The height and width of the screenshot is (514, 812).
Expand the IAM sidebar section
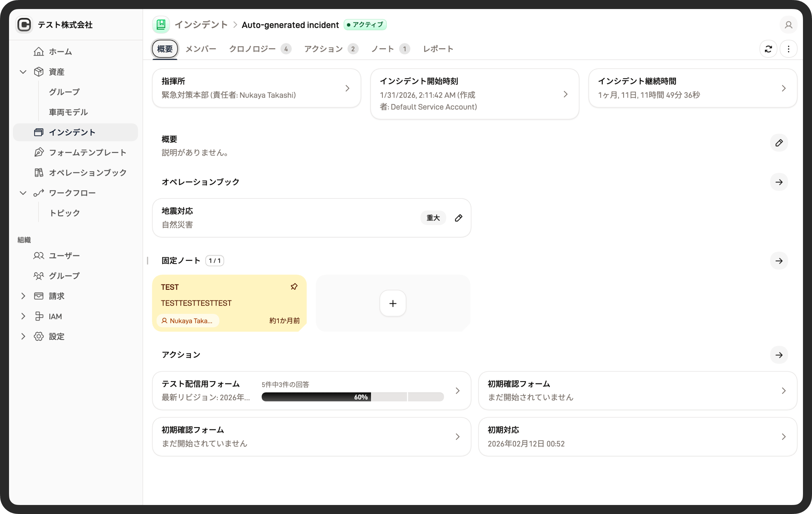coord(23,316)
